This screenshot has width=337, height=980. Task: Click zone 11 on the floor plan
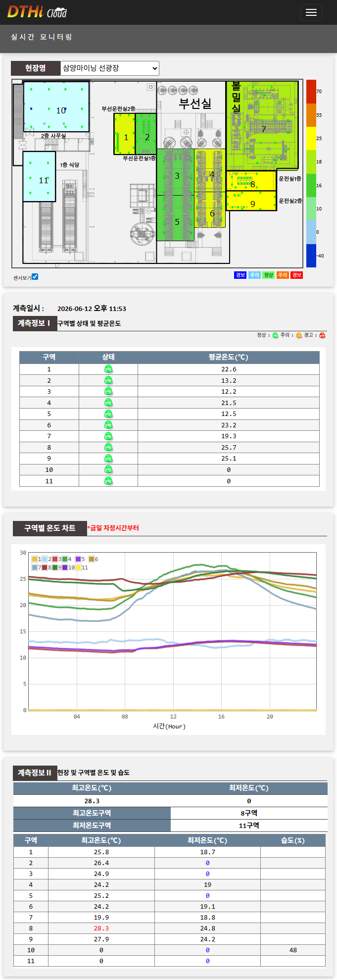pyautogui.click(x=39, y=176)
